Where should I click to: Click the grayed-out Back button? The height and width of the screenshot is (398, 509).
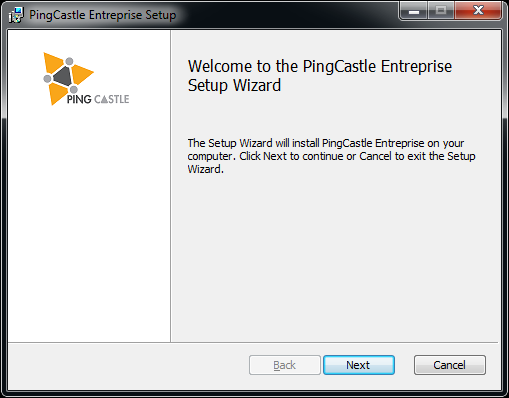285,365
